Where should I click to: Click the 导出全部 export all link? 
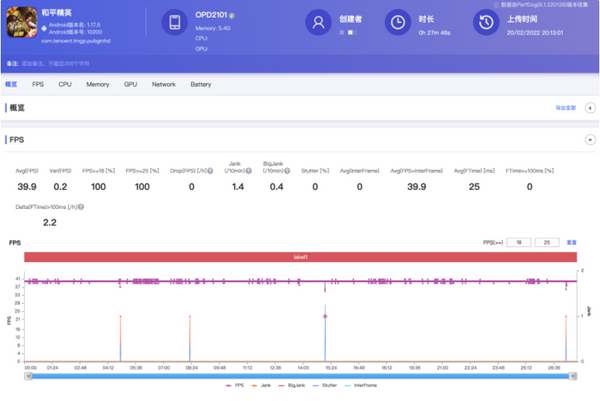[x=567, y=107]
